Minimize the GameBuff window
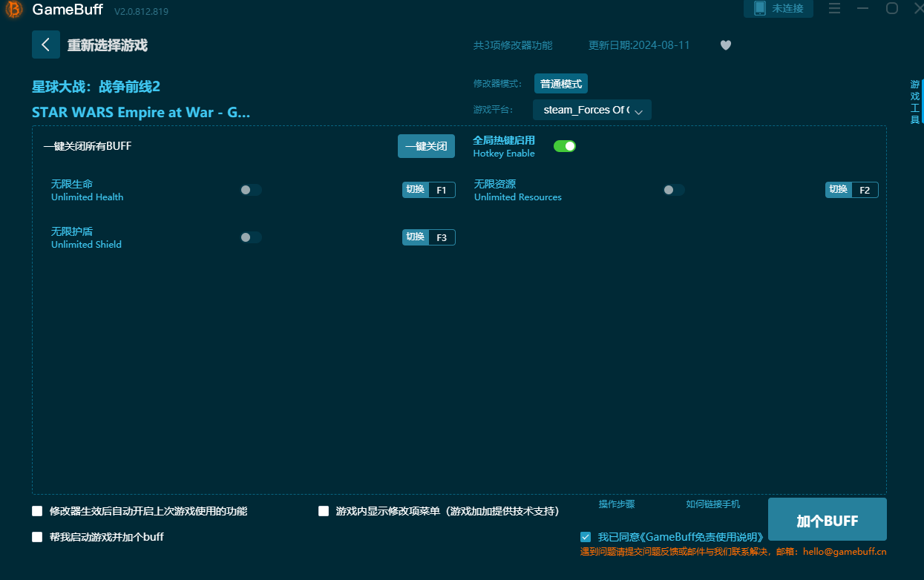Viewport: 924px width, 580px height. tap(862, 8)
